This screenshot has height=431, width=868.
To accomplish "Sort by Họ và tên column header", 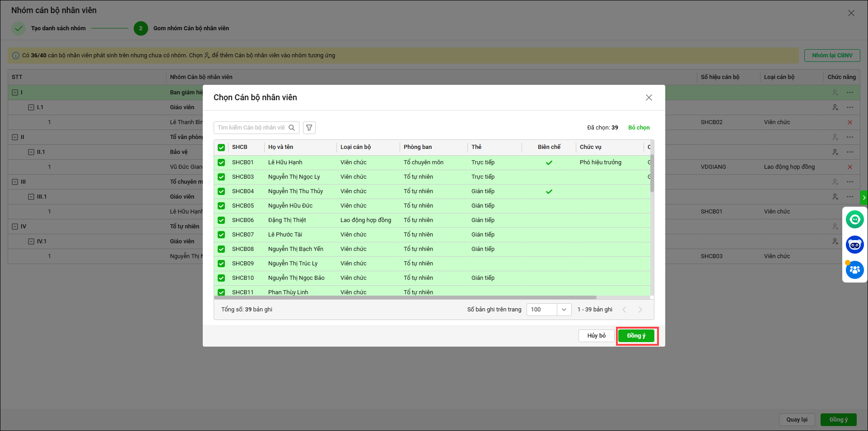I will (x=280, y=147).
